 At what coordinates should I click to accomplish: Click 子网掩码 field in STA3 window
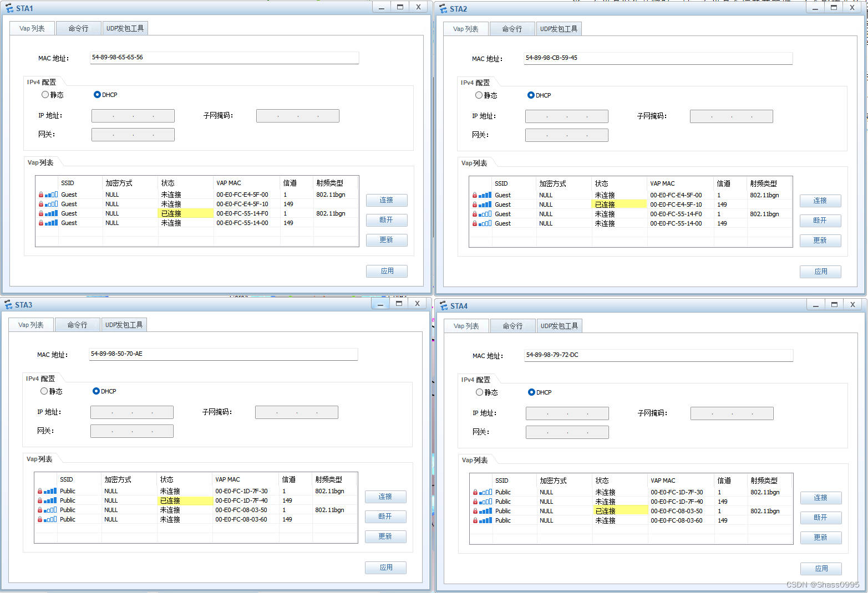(x=297, y=412)
